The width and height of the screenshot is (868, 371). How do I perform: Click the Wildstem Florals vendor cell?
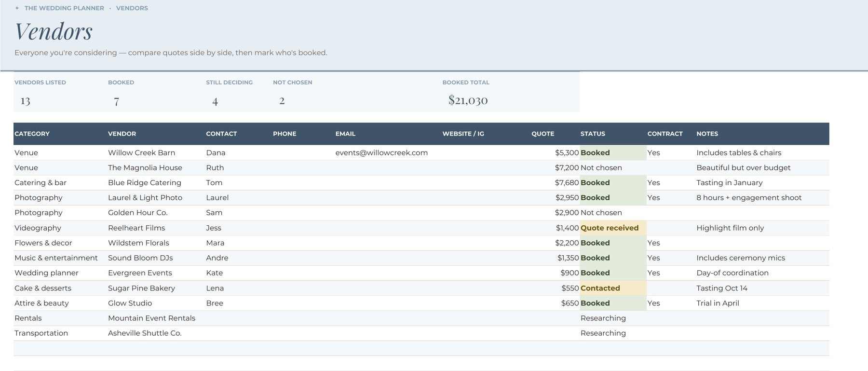tap(138, 243)
